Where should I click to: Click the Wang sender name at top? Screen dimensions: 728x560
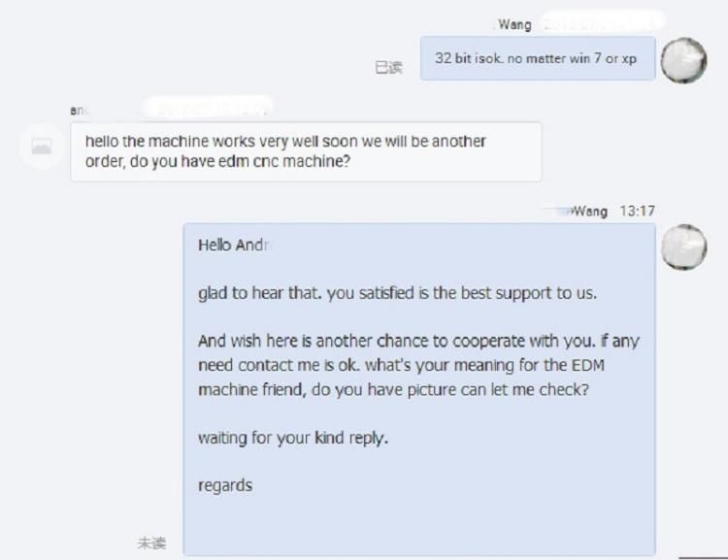(x=513, y=24)
